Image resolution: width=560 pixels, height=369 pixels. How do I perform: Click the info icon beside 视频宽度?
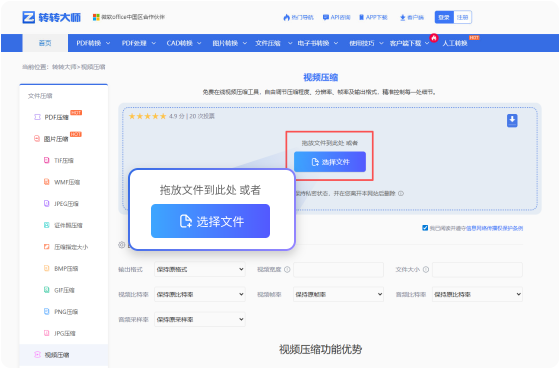click(x=287, y=270)
